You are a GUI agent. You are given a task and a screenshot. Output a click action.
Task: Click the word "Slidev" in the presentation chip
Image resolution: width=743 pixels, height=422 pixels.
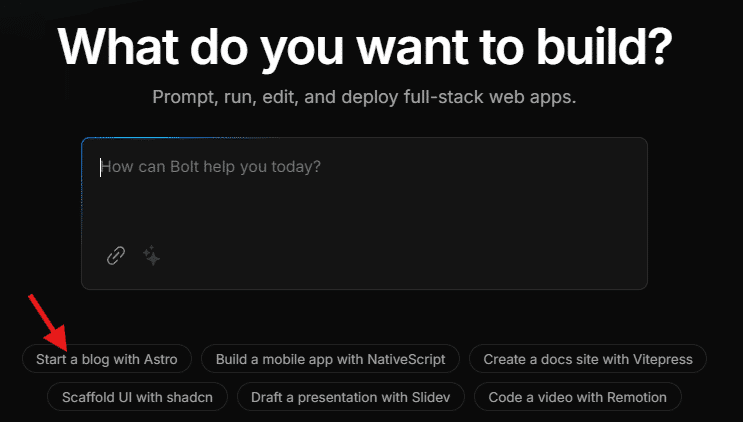click(x=431, y=397)
